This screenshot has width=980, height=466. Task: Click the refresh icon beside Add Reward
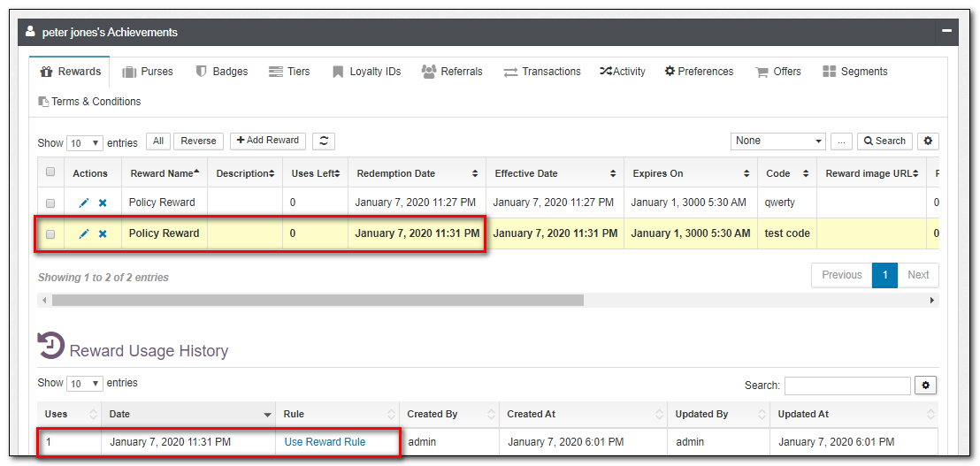[324, 141]
